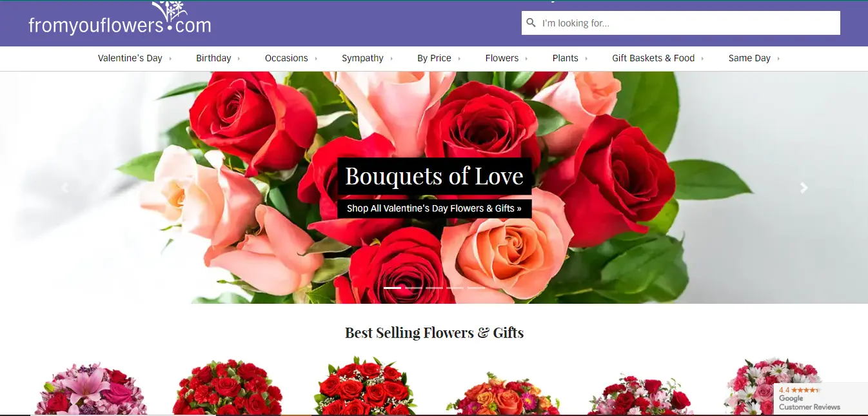Open the orange roses bouquet thumbnail

pyautogui.click(x=503, y=393)
